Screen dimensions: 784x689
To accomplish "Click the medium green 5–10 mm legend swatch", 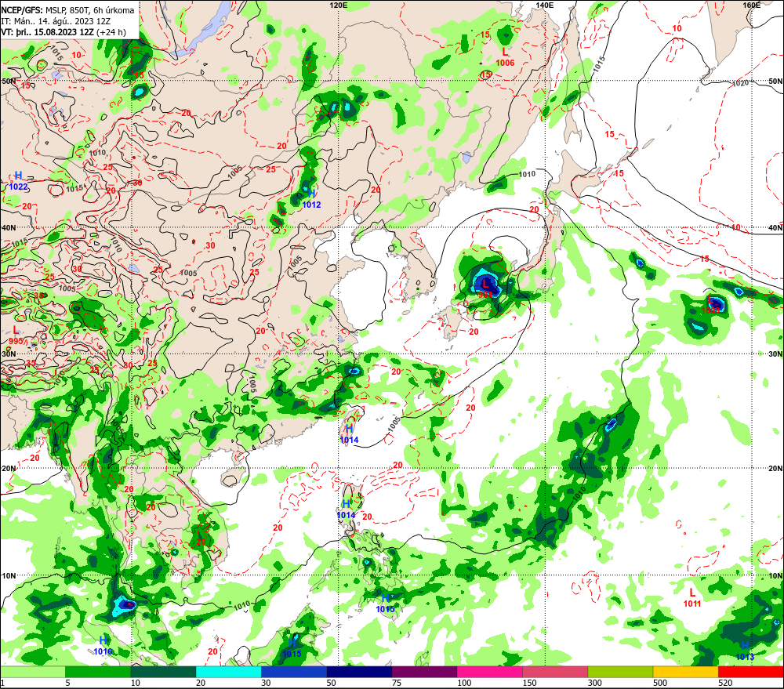I will (98, 672).
